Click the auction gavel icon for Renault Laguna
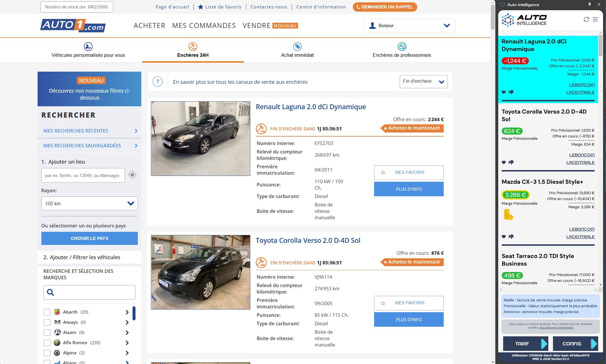The image size is (606, 364). pos(261,128)
